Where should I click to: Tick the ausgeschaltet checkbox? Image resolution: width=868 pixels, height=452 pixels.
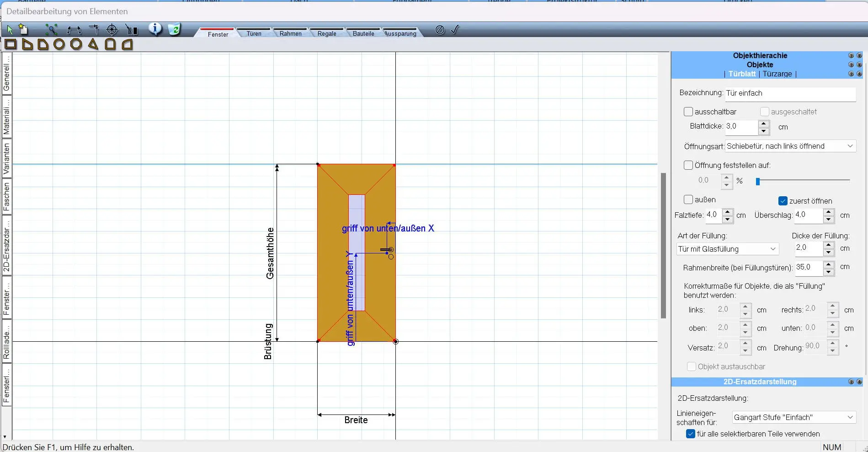tap(765, 112)
